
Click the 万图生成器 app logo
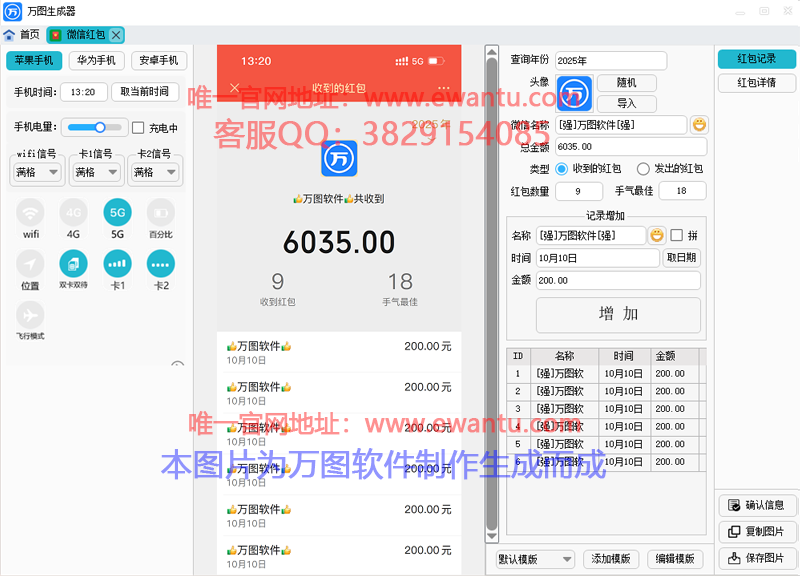(x=12, y=11)
